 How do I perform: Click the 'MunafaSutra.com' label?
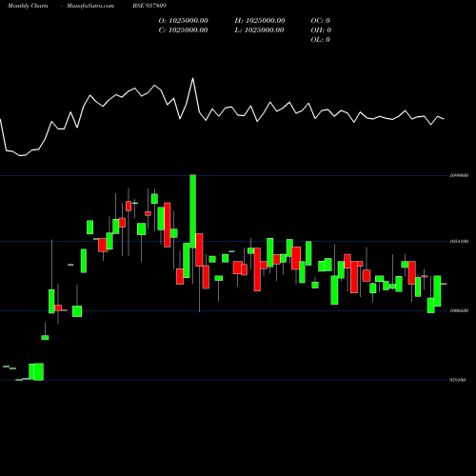[x=90, y=6]
